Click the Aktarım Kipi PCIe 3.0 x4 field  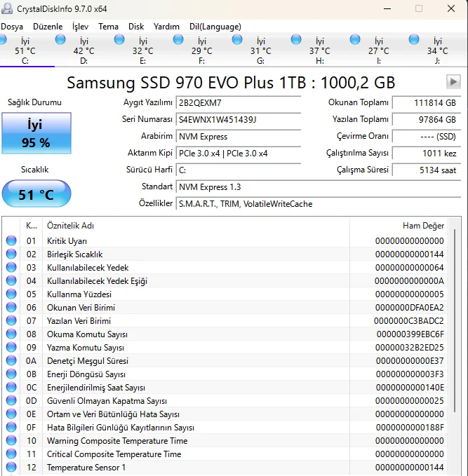click(239, 154)
